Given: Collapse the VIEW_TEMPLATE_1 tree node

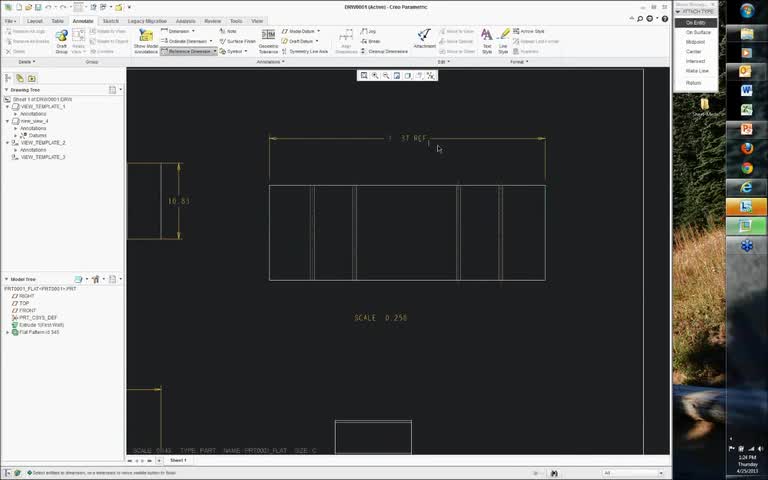Looking at the screenshot, I should (x=7, y=107).
